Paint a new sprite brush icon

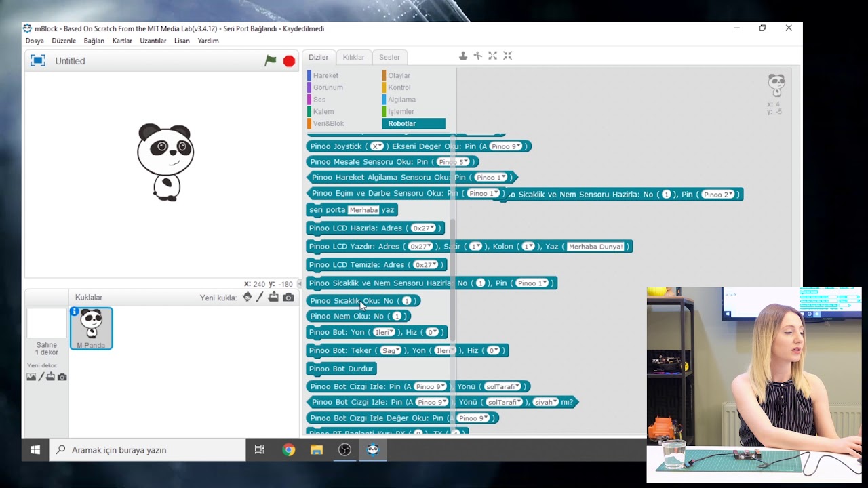tap(260, 297)
